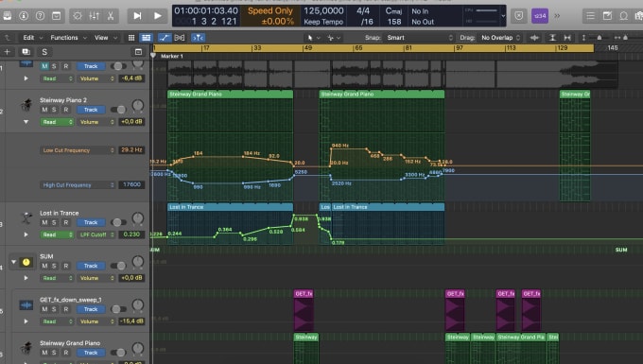Open the pointer tool menu
Viewport: 643px width, 364px height.
point(313,38)
